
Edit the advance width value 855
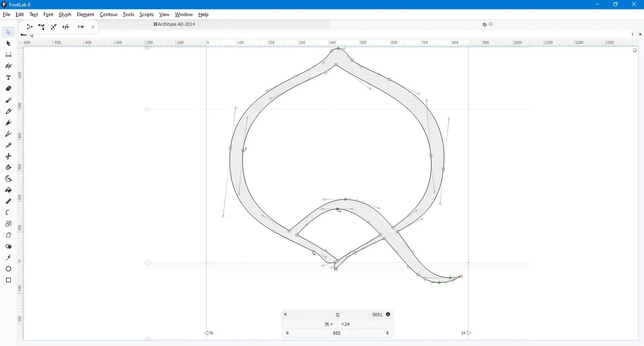pyautogui.click(x=337, y=333)
